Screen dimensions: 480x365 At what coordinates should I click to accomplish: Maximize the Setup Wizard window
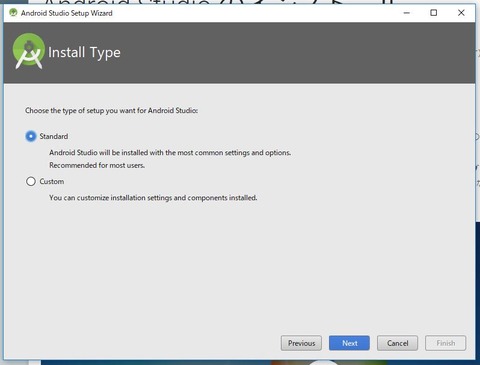click(x=434, y=13)
